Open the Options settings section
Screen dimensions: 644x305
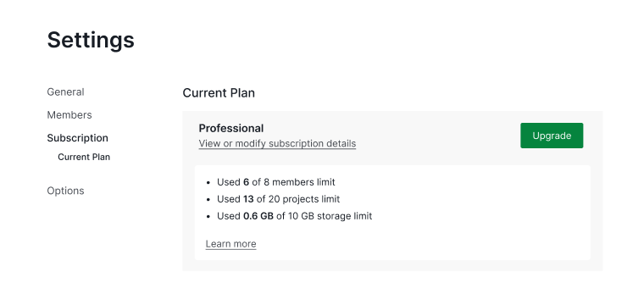[65, 191]
